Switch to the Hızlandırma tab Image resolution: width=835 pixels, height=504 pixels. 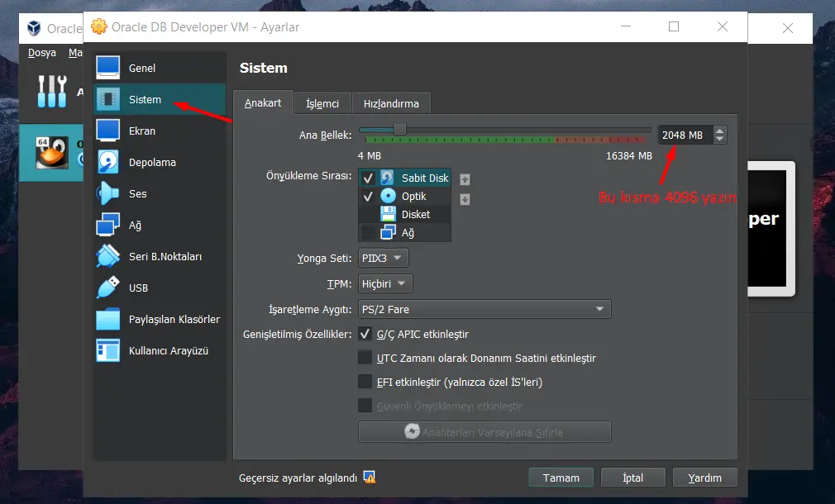(391, 103)
